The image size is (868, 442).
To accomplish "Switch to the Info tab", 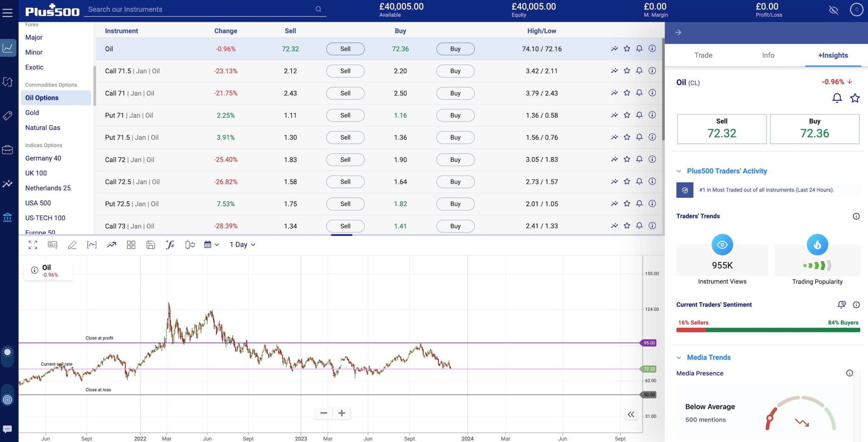I will point(768,55).
